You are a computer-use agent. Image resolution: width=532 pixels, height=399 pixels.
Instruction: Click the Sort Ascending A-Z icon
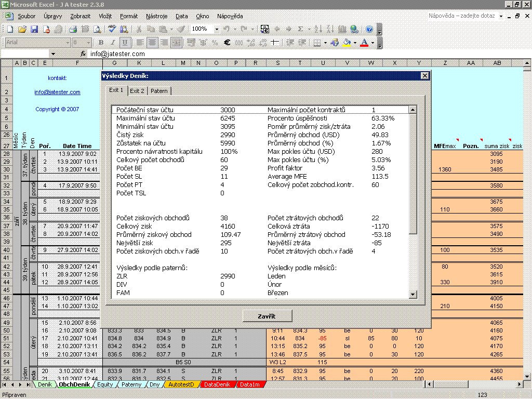(x=318, y=29)
